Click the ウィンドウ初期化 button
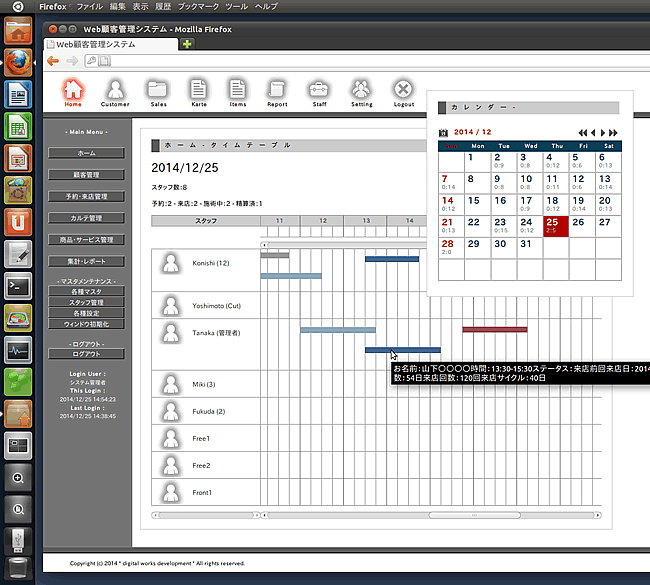Screen dimensions: 650x585 click(86, 323)
